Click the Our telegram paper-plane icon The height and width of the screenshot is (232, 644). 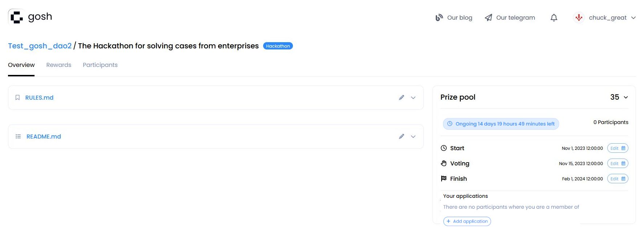pyautogui.click(x=488, y=17)
